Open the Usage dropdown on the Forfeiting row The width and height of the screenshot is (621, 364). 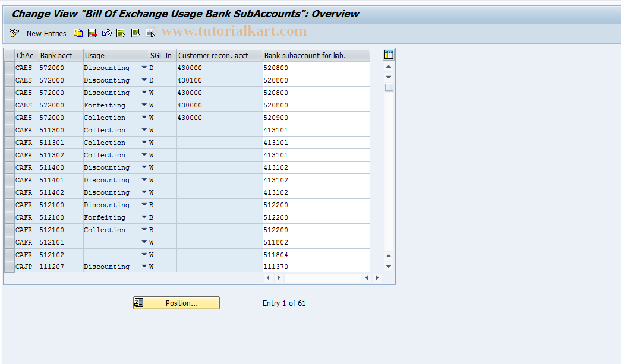(x=144, y=105)
